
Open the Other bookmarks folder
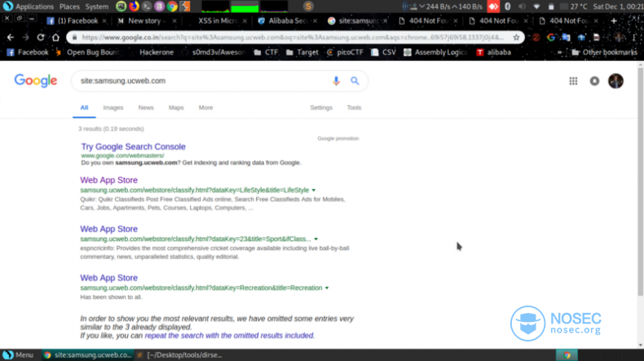pos(605,52)
